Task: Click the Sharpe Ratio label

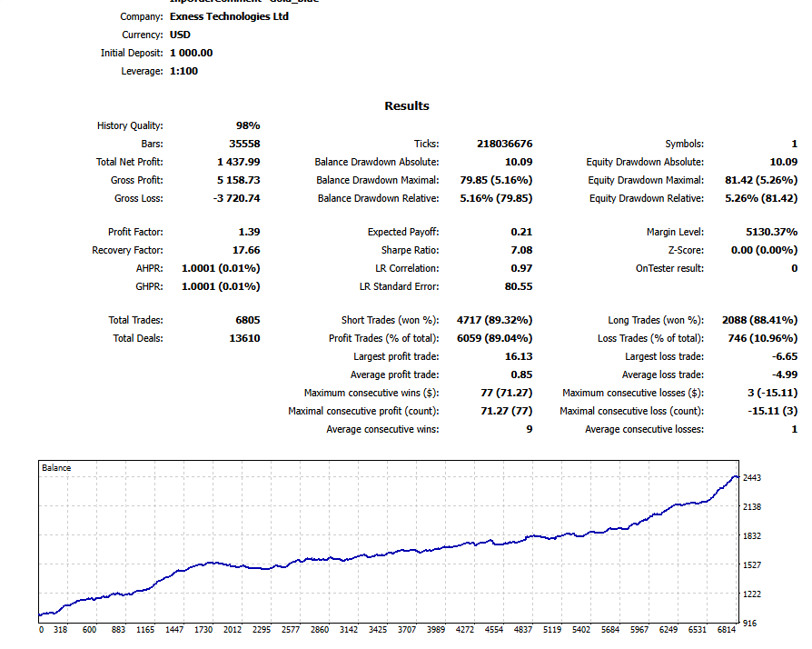Action: click(411, 250)
